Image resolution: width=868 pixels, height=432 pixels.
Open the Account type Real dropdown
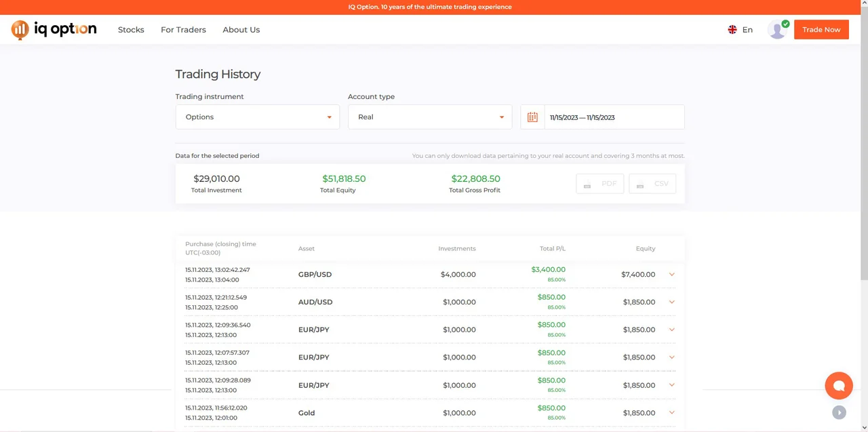(430, 117)
